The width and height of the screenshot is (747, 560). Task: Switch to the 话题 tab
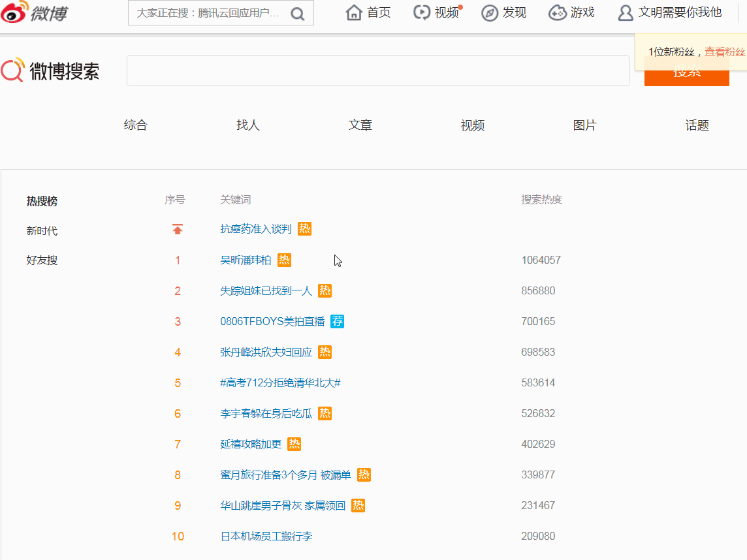[697, 125]
